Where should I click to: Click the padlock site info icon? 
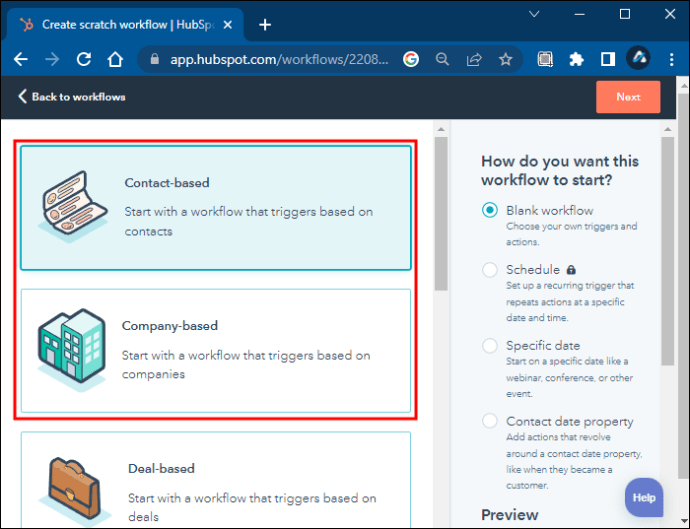(x=154, y=59)
